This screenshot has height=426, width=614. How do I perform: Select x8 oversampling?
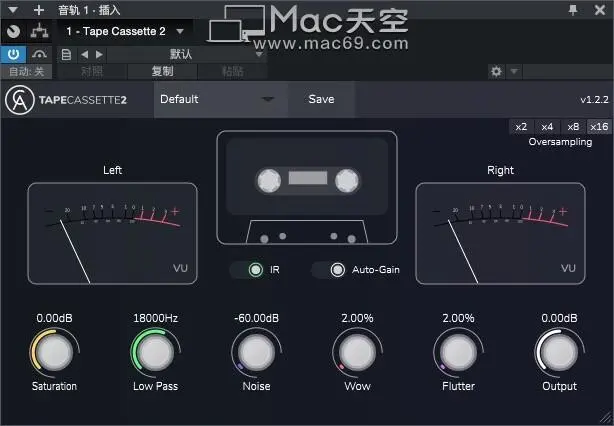point(573,127)
